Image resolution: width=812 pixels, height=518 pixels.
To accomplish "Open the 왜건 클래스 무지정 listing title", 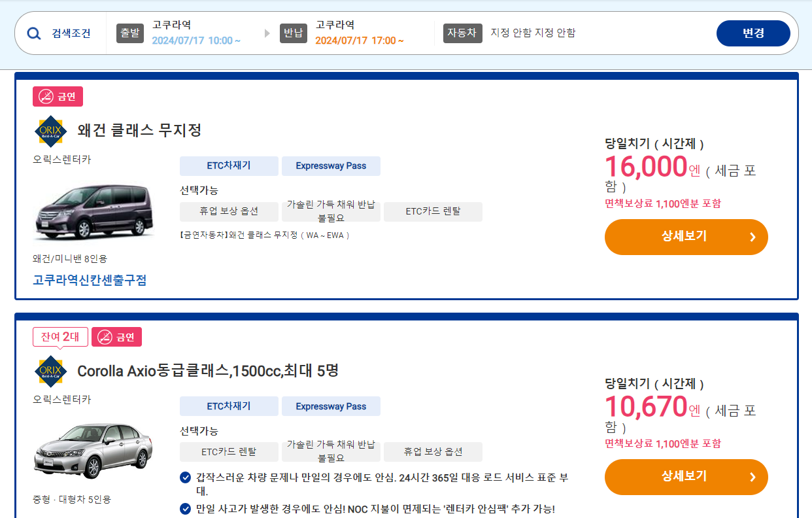I will click(139, 129).
